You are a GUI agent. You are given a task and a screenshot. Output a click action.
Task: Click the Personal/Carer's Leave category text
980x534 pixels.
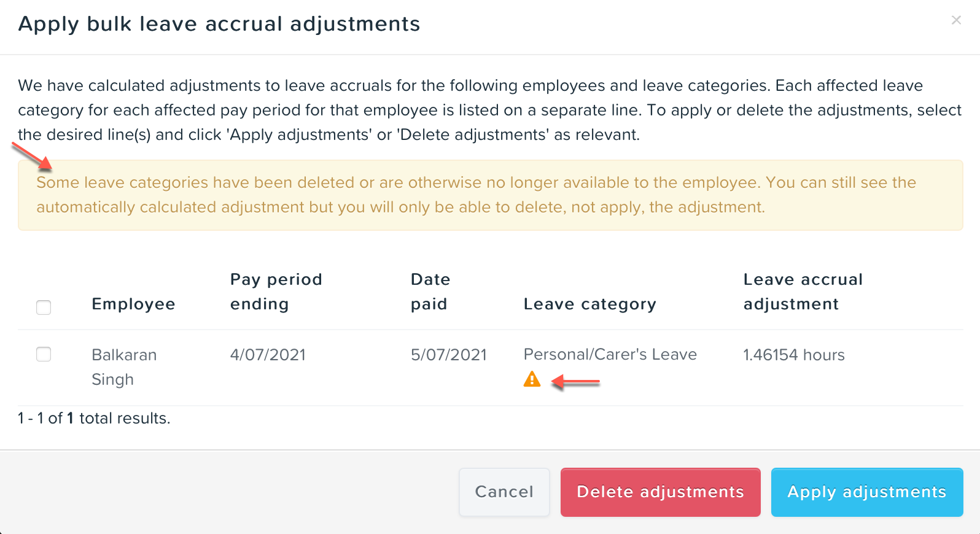tap(610, 354)
